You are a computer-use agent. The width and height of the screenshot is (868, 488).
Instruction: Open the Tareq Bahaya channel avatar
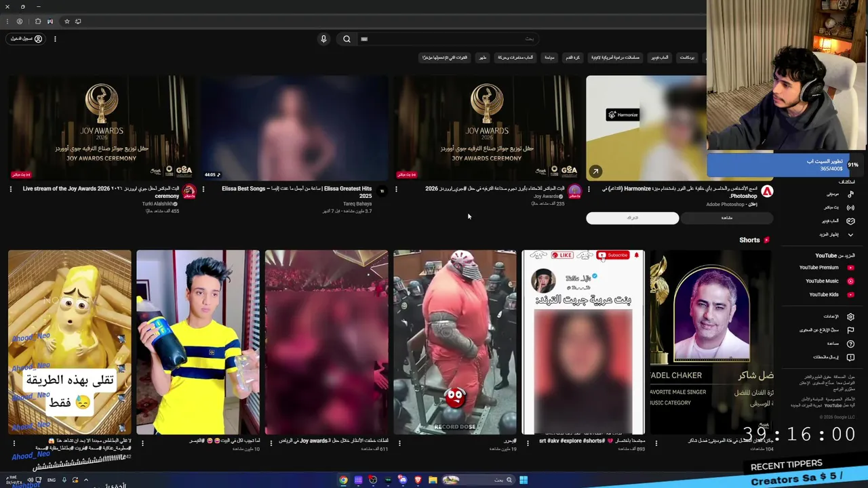382,192
